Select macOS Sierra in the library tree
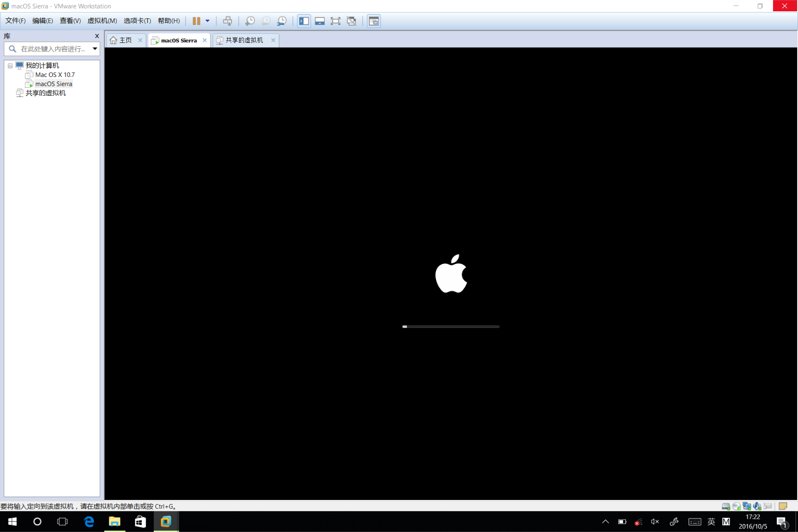The image size is (798, 532). click(x=53, y=84)
